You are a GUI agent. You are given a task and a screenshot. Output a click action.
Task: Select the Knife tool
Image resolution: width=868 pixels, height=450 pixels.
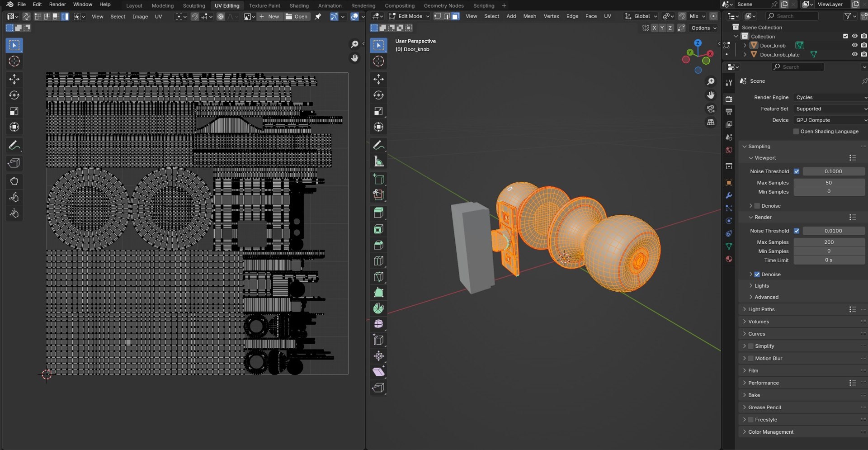tap(378, 277)
